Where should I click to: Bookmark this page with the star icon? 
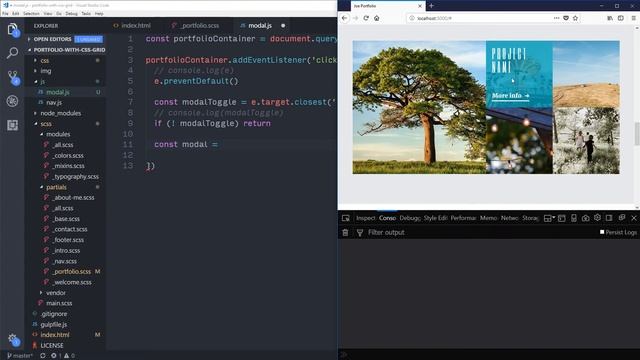[576, 18]
